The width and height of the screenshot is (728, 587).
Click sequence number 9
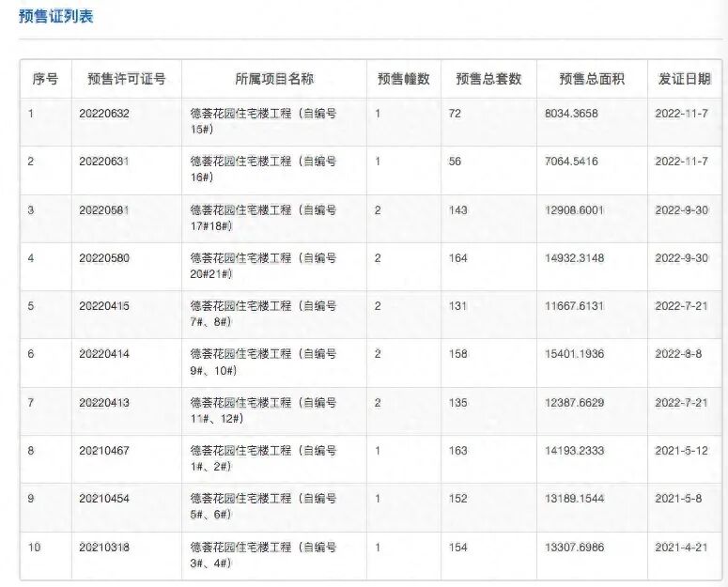(31, 499)
